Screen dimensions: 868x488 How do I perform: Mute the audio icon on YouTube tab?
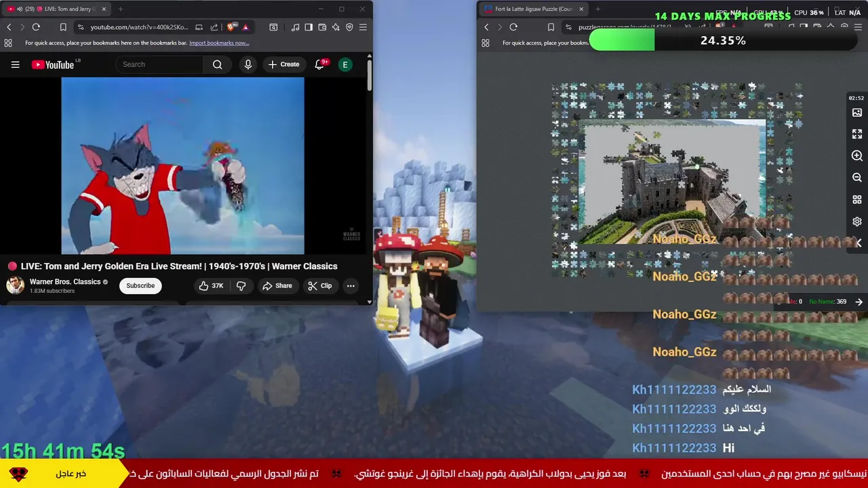click(19, 9)
